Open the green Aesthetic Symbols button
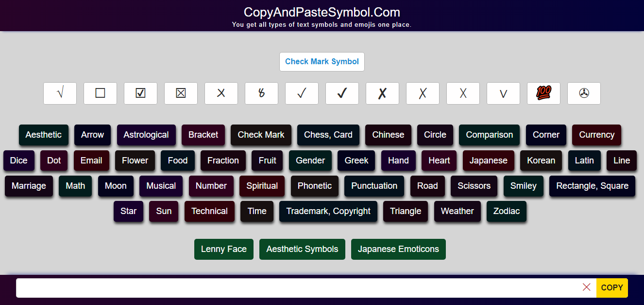This screenshot has width=644, height=305. [303, 249]
